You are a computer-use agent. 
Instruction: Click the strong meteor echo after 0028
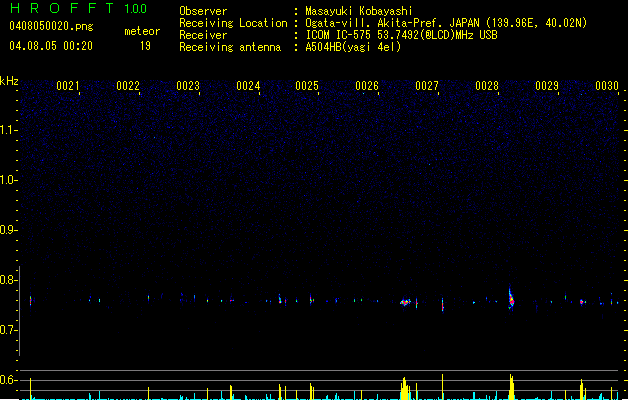[511, 299]
